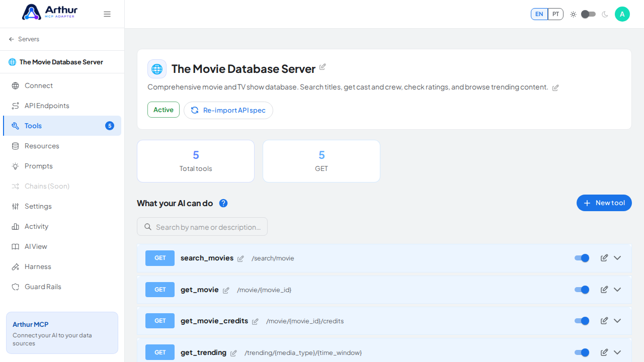Click the Active status badge
Viewport: 644px width, 362px height.
(x=164, y=110)
